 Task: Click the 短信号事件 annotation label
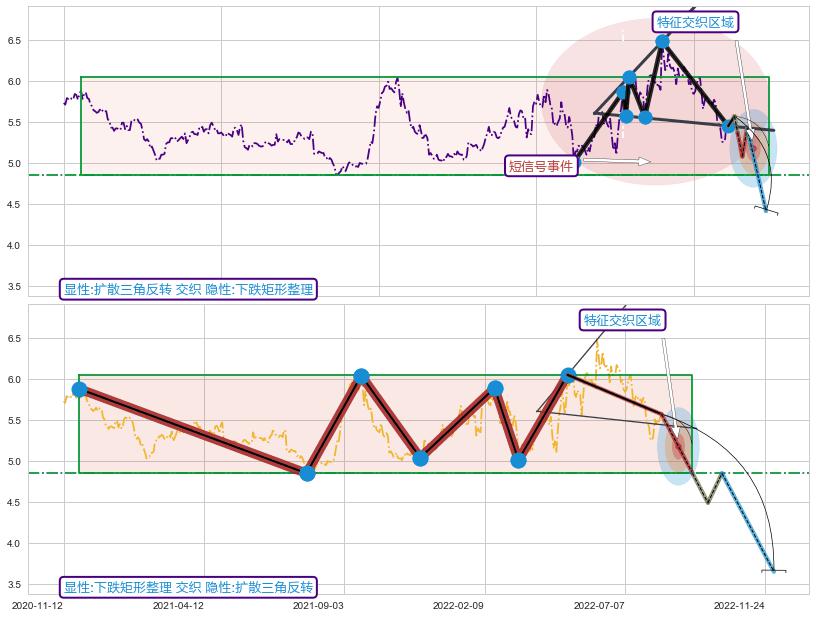click(x=541, y=166)
